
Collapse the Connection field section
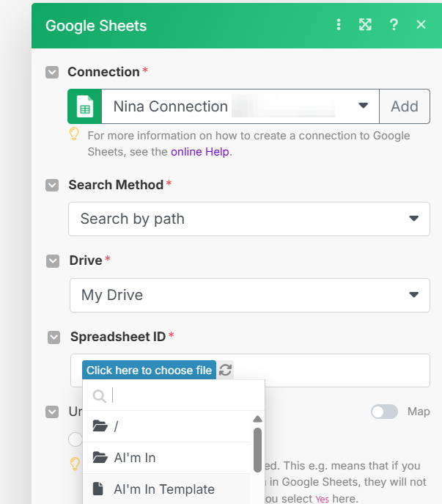point(52,73)
